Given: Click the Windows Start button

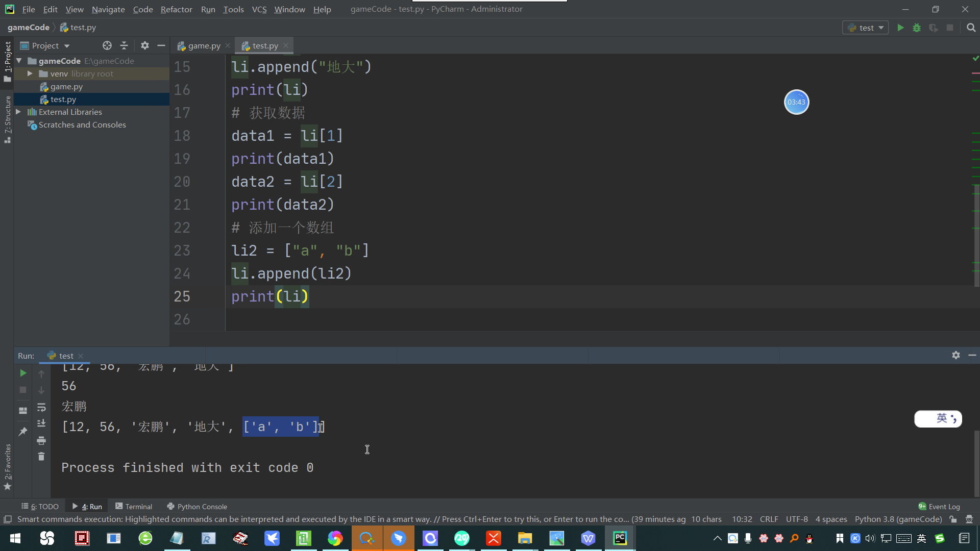Looking at the screenshot, I should [x=15, y=538].
